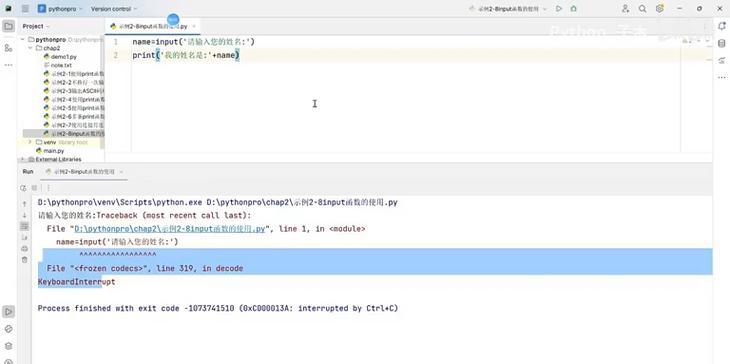This screenshot has height=364, width=730.
Task: Open the 示例2-3 ASCII file in tree
Action: 74,91
